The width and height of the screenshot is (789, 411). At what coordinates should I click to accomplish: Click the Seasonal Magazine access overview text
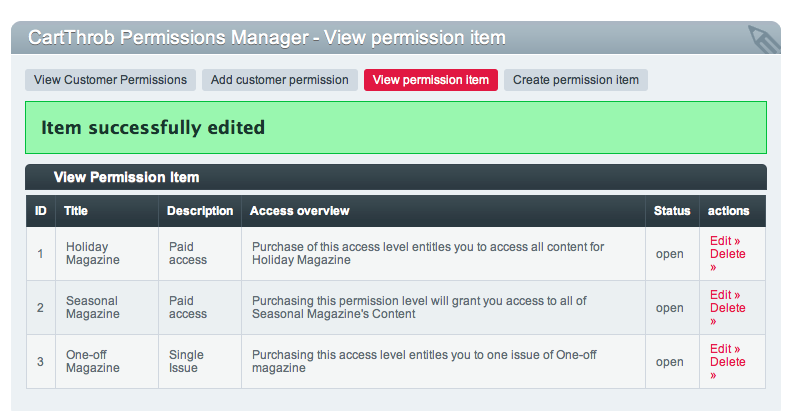(x=419, y=307)
